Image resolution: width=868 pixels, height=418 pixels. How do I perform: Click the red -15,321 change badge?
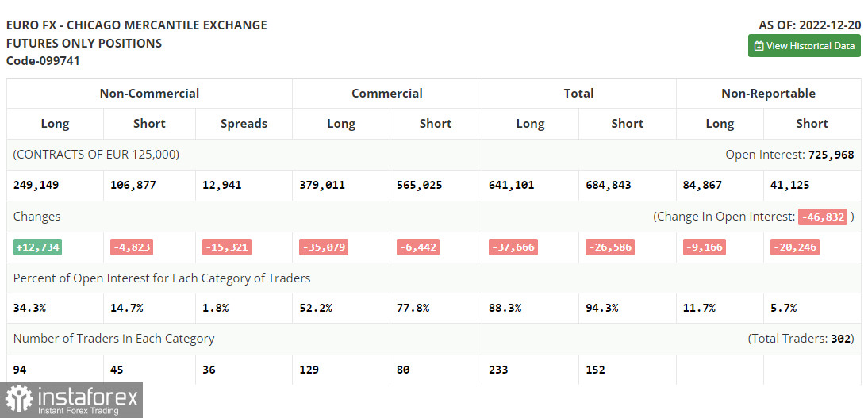coord(227,247)
